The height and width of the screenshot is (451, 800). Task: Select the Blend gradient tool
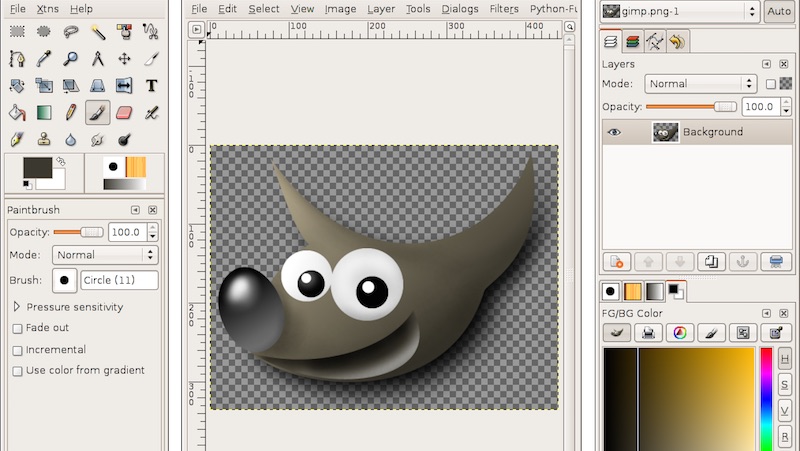pos(44,113)
